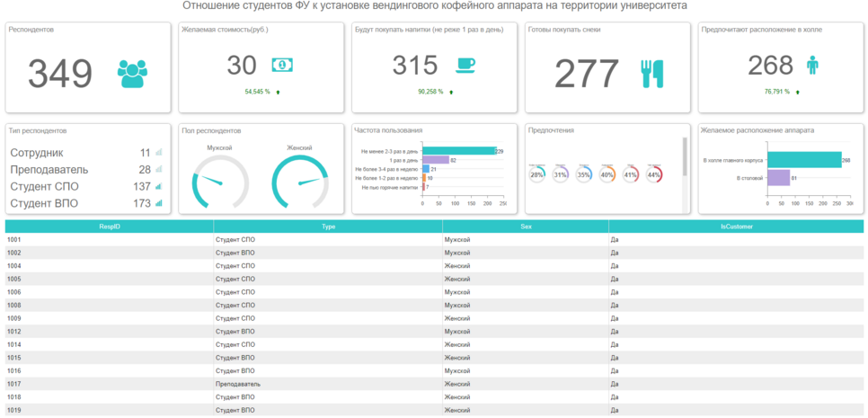Viewport: 868px width, 418px height.
Task: Click the Sex column header
Action: (x=526, y=227)
